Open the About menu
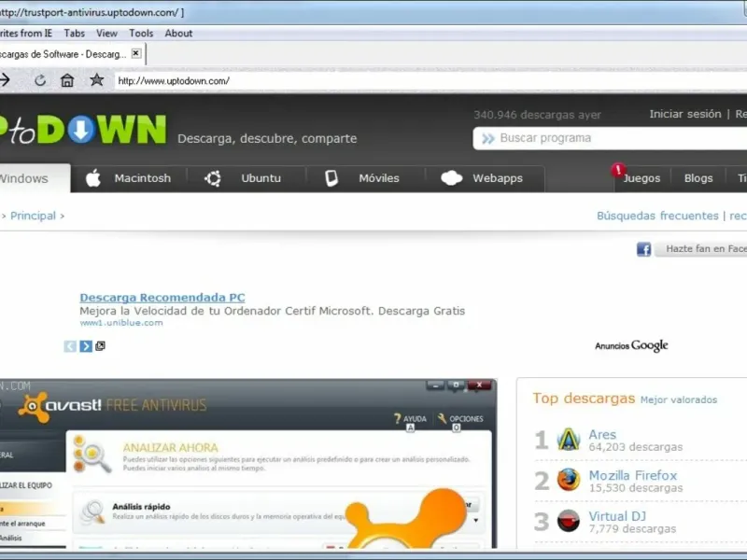 [178, 34]
